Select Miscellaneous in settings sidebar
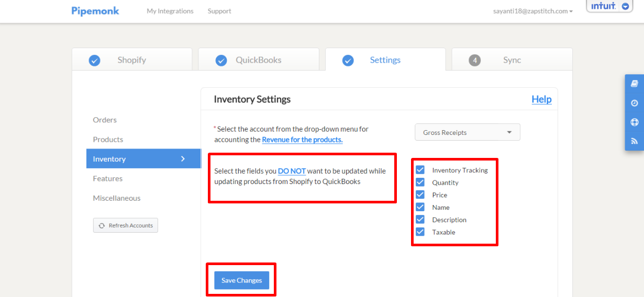The width and height of the screenshot is (644, 297). coord(117,198)
